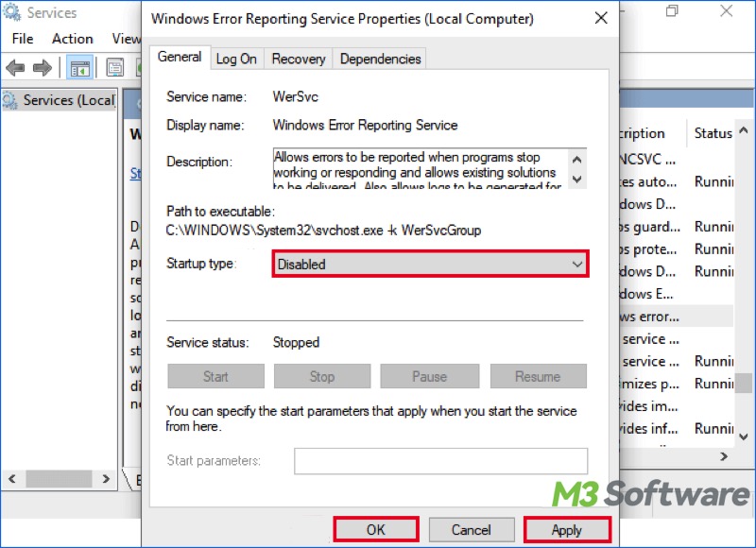
Task: Select the 'mizes p...' service row
Action: tap(676, 384)
